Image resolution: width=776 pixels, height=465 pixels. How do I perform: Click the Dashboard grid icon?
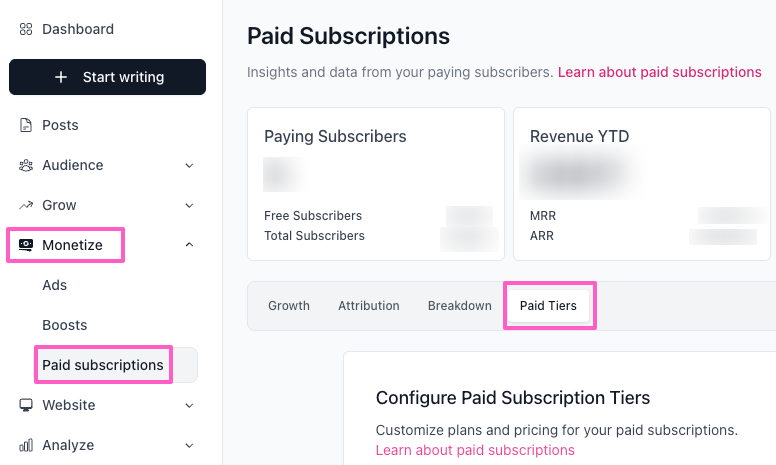pos(26,29)
